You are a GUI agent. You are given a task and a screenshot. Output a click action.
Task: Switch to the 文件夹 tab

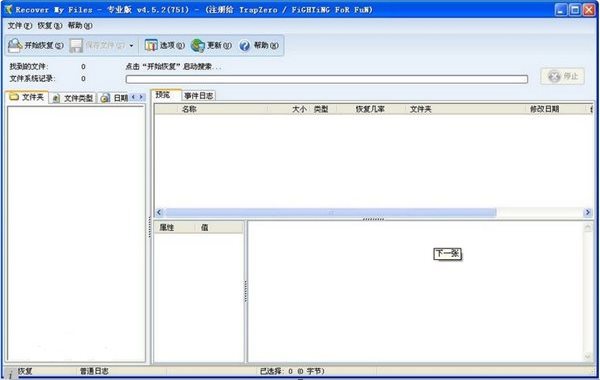[x=27, y=97]
